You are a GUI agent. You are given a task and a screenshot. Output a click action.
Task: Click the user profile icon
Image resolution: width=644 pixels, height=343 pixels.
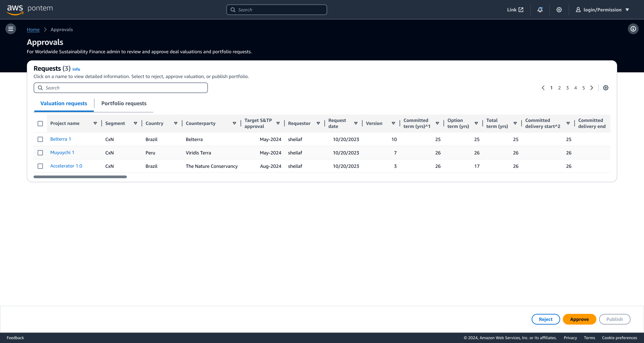(x=578, y=10)
